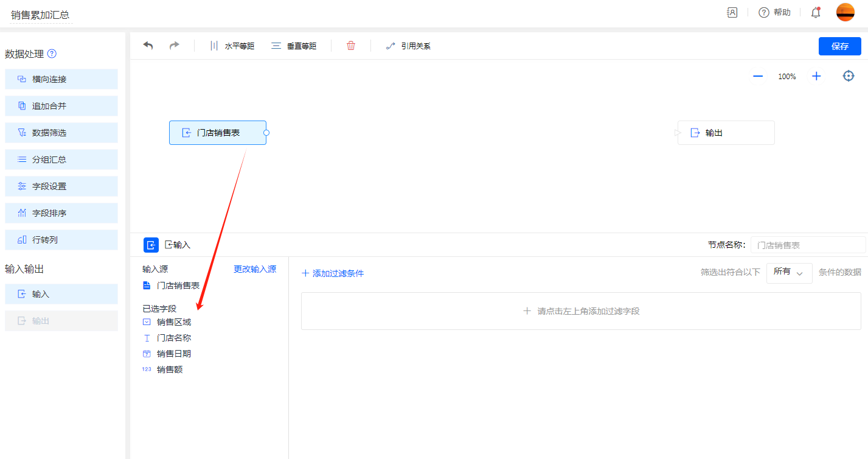
Task: Open the 所有 condition dropdown
Action: click(789, 273)
